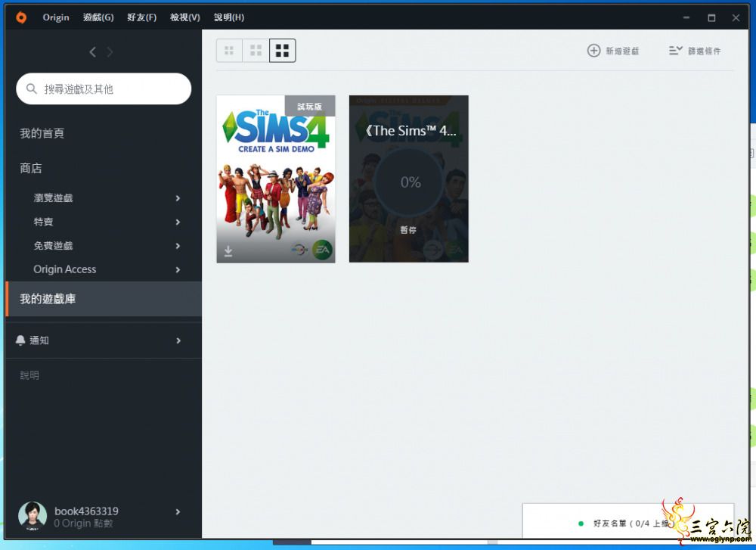The image size is (756, 550).
Task: Open the Origin Access entry
Action: point(64,269)
